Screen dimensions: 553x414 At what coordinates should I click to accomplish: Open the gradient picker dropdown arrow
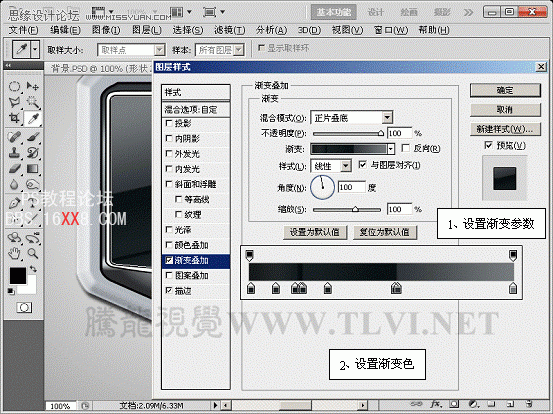pyautogui.click(x=391, y=149)
